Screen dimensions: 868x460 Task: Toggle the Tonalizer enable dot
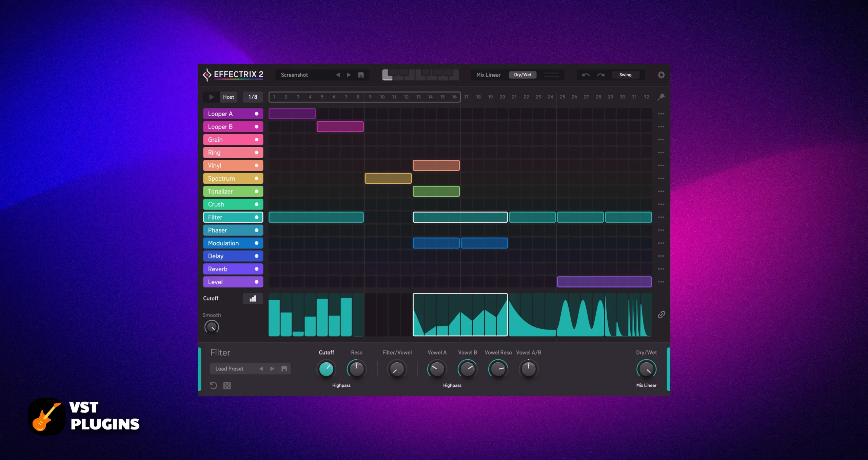point(256,192)
